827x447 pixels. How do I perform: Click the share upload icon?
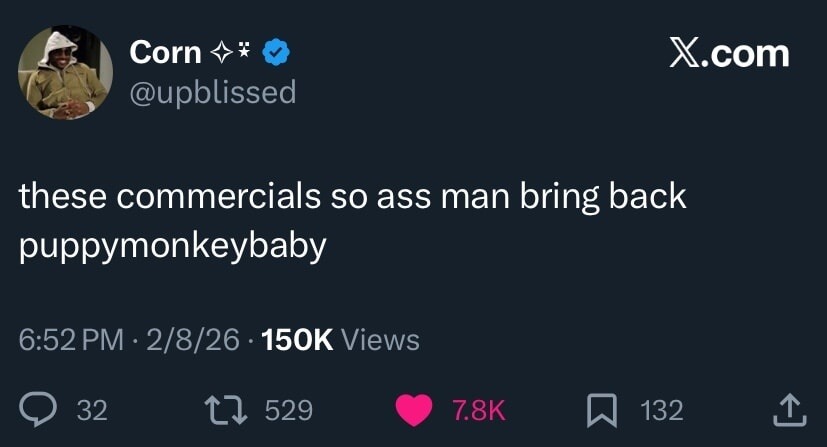[789, 409]
